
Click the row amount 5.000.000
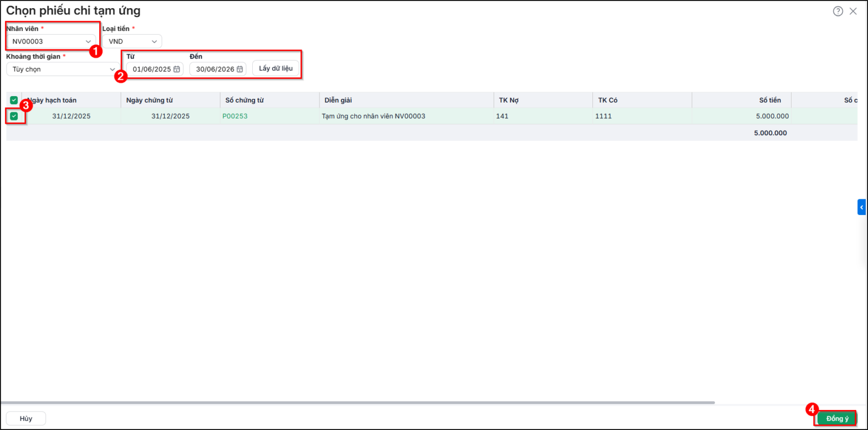(x=773, y=116)
